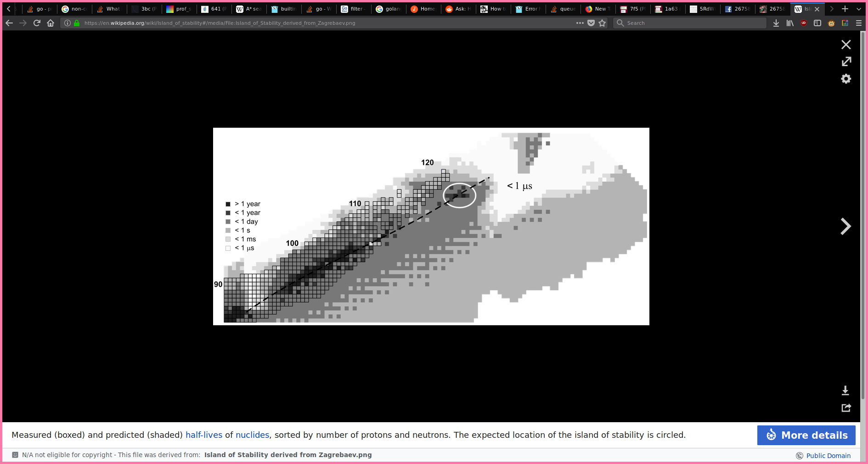Enter fullscreen mode in media viewer
Screen dimensions: 868x464
click(846, 62)
